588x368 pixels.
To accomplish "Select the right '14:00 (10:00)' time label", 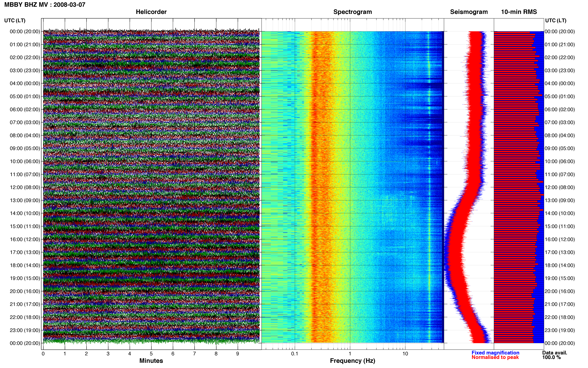I will pos(560,213).
